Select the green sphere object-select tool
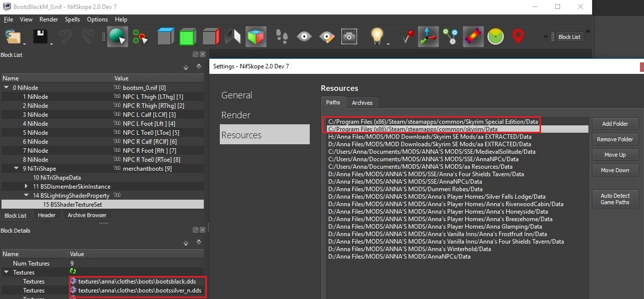 pos(117,37)
